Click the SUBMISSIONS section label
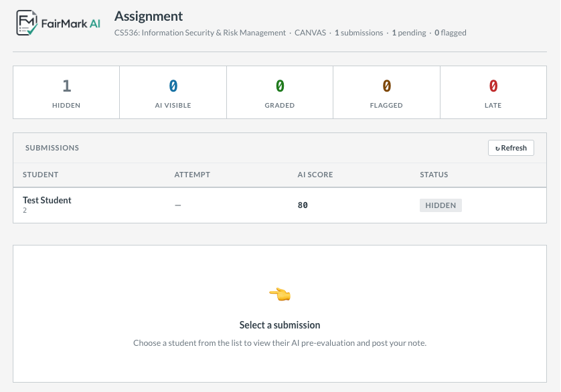This screenshot has height=392, width=561. pos(52,148)
